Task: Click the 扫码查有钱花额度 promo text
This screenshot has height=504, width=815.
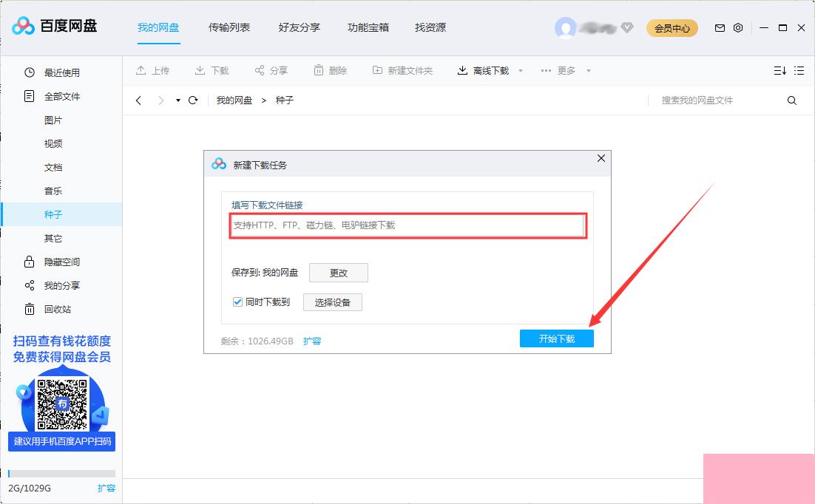Action: (62, 341)
